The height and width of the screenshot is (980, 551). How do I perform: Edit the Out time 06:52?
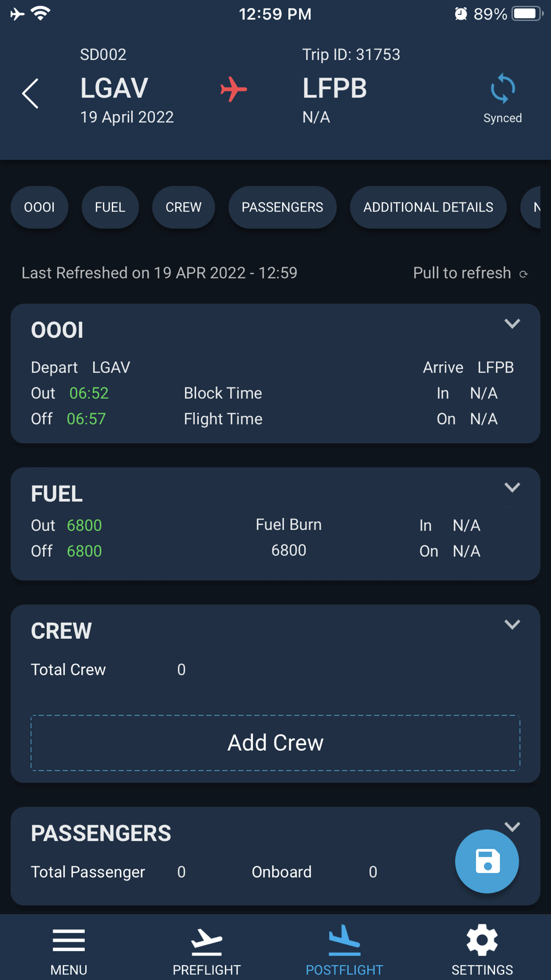tap(89, 394)
